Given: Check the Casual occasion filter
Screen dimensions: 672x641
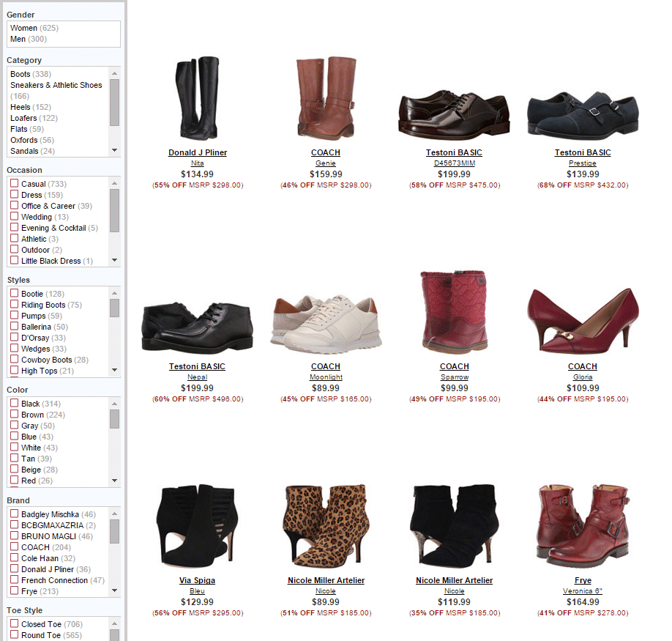Looking at the screenshot, I should click(14, 184).
